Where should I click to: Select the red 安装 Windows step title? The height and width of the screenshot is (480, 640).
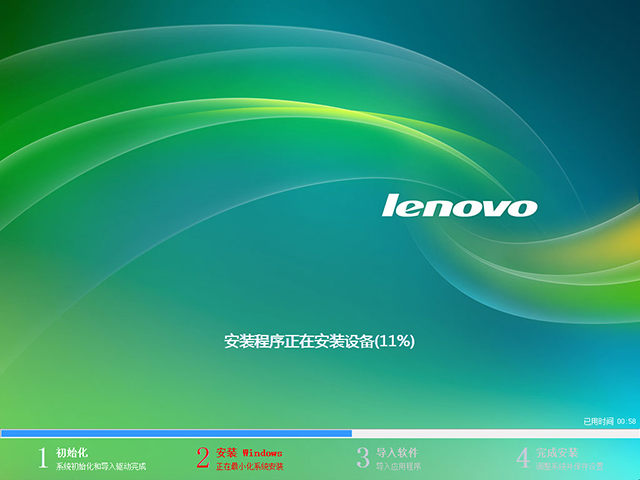click(249, 452)
